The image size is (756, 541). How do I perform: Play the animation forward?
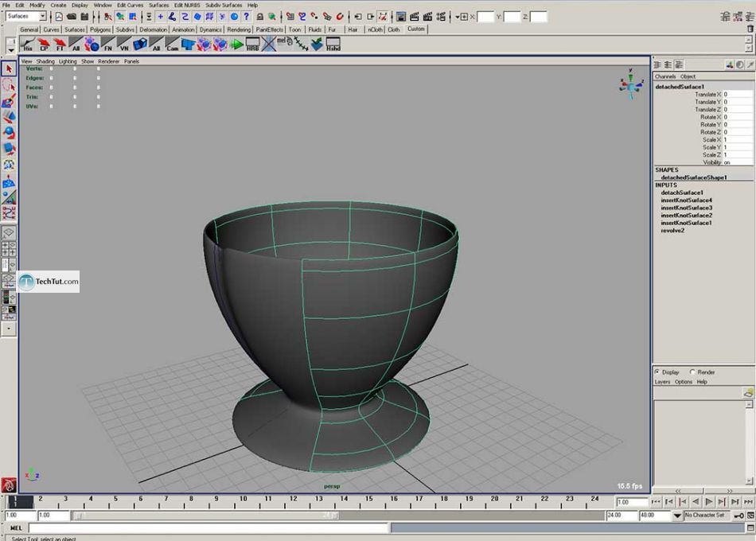708,502
